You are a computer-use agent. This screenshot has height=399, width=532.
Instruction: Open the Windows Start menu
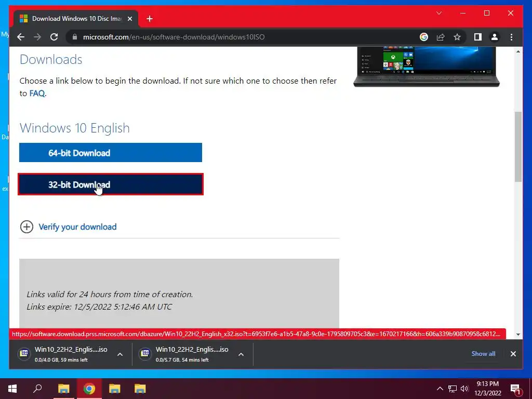(x=12, y=389)
